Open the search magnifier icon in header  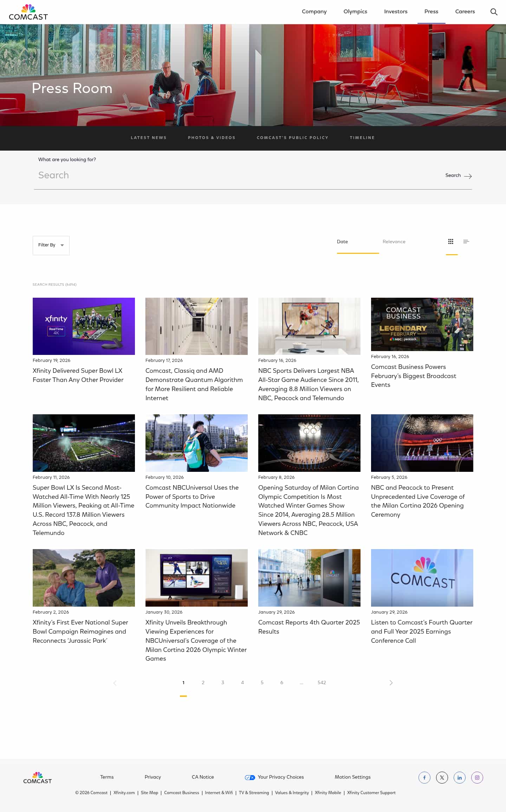(x=494, y=12)
